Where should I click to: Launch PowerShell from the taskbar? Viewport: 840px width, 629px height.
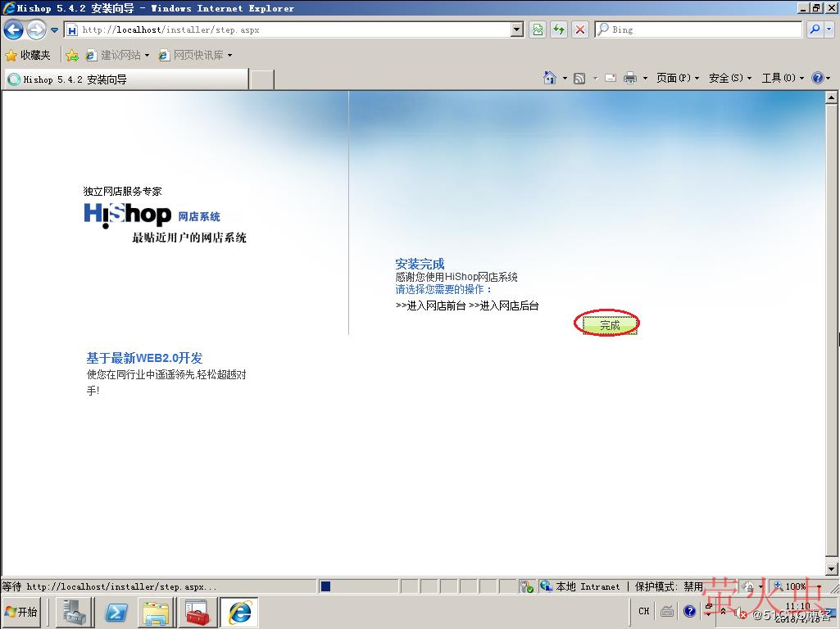point(116,612)
